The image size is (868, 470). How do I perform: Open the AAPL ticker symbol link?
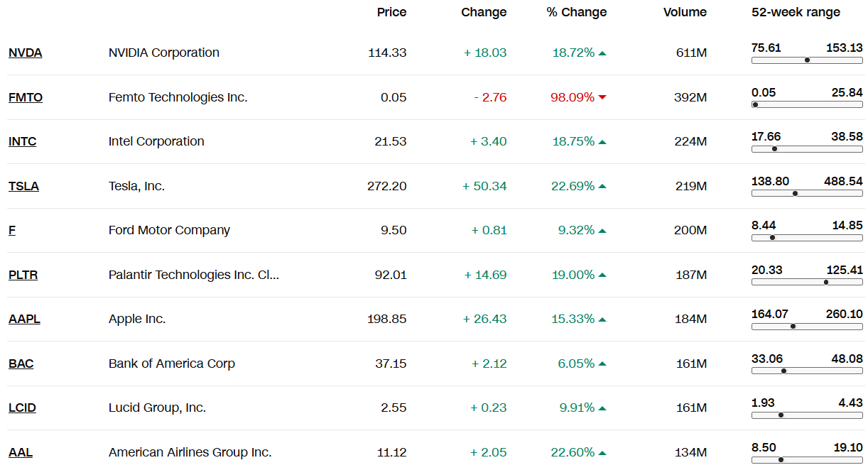[24, 319]
